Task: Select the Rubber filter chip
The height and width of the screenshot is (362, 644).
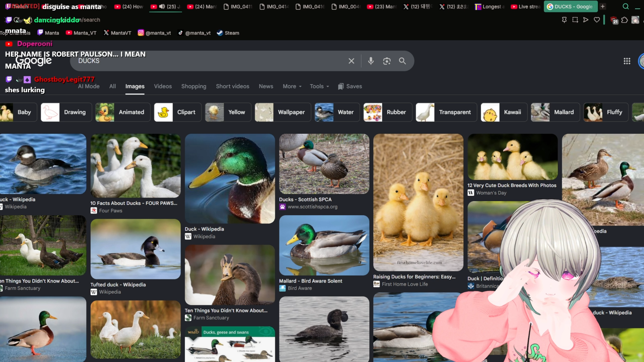Action: pos(388,112)
